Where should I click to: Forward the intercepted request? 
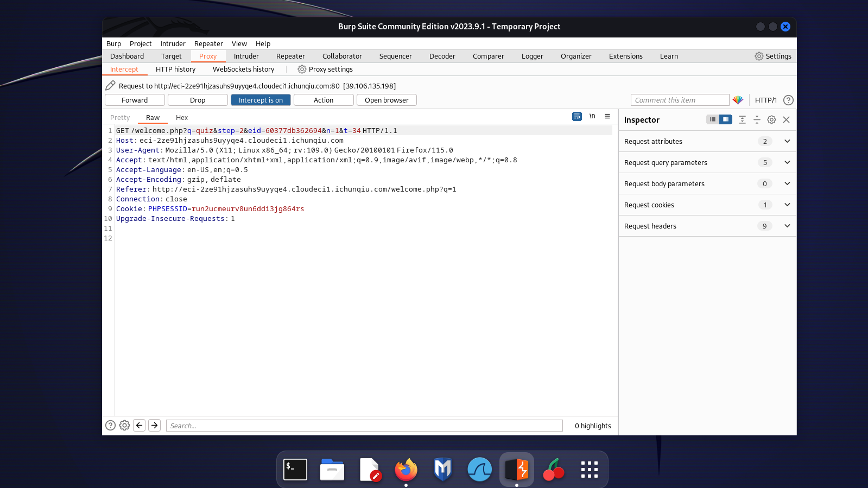[x=135, y=100]
